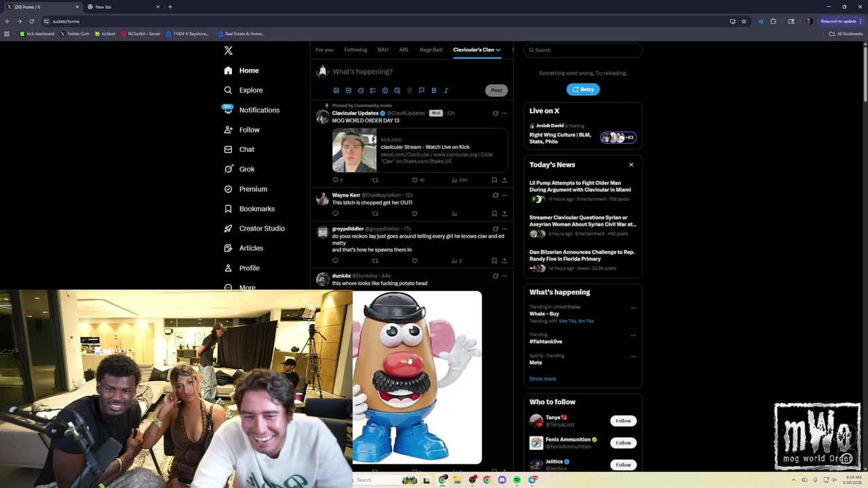Follow Tanya
The width and height of the screenshot is (868, 488).
(623, 421)
